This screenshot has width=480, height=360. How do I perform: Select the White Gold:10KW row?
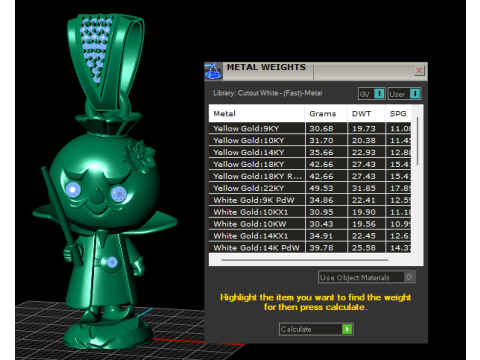(x=310, y=224)
